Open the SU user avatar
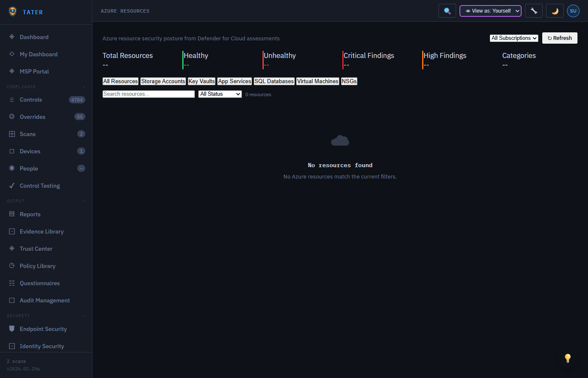 (x=573, y=11)
